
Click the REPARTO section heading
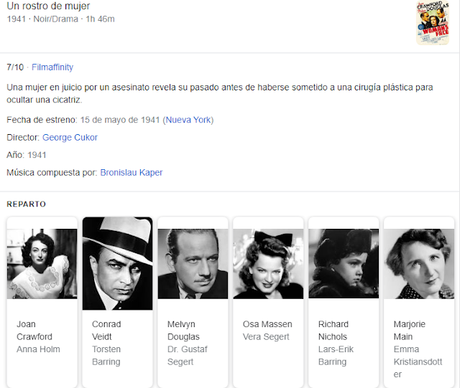[x=26, y=204]
